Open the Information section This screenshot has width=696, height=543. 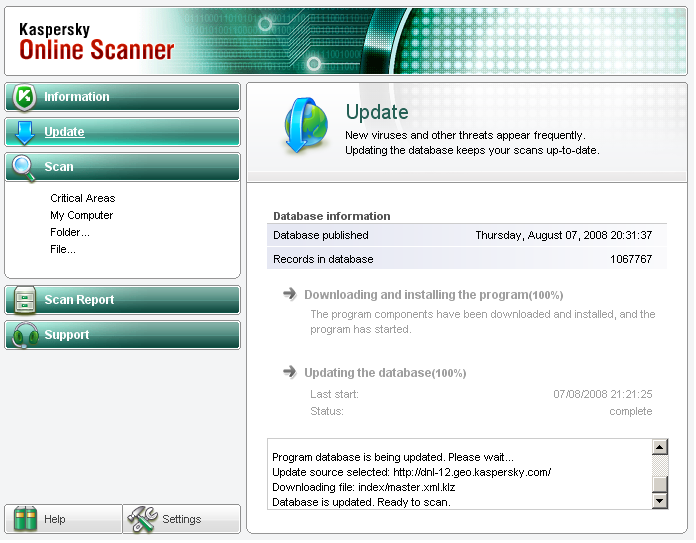pos(123,97)
